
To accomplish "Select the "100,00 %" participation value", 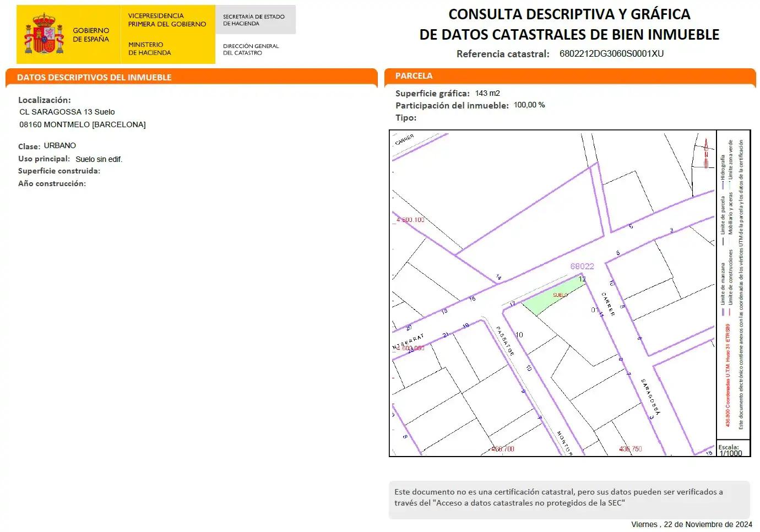I will 529,105.
